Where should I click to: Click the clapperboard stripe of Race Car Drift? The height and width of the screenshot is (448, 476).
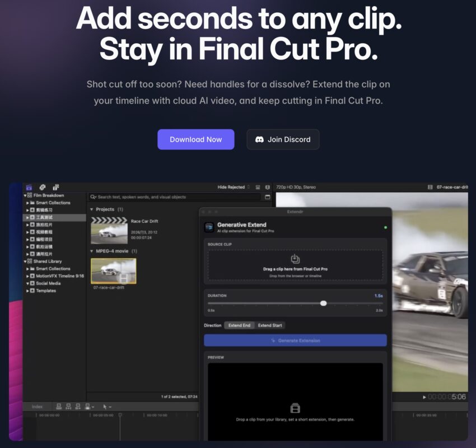(109, 220)
